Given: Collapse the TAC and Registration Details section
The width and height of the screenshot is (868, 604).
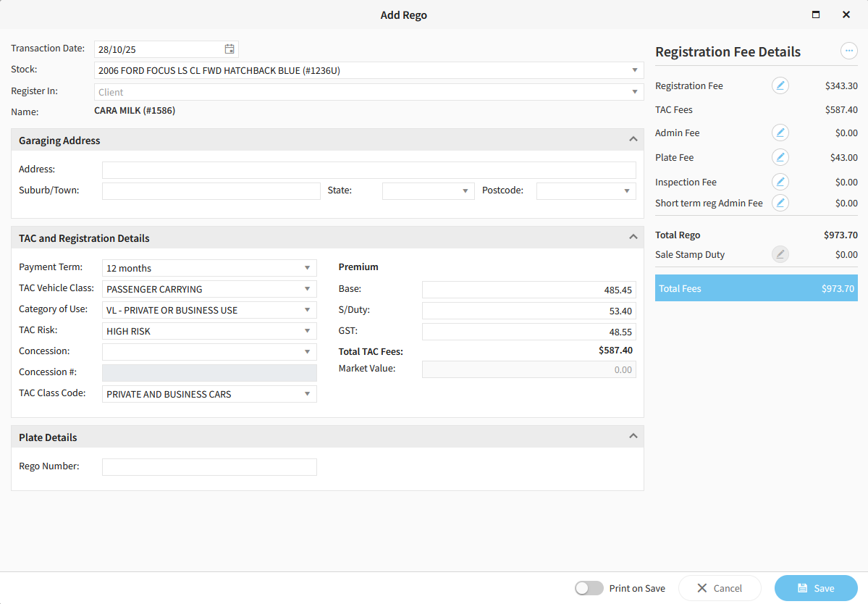Looking at the screenshot, I should [x=633, y=237].
